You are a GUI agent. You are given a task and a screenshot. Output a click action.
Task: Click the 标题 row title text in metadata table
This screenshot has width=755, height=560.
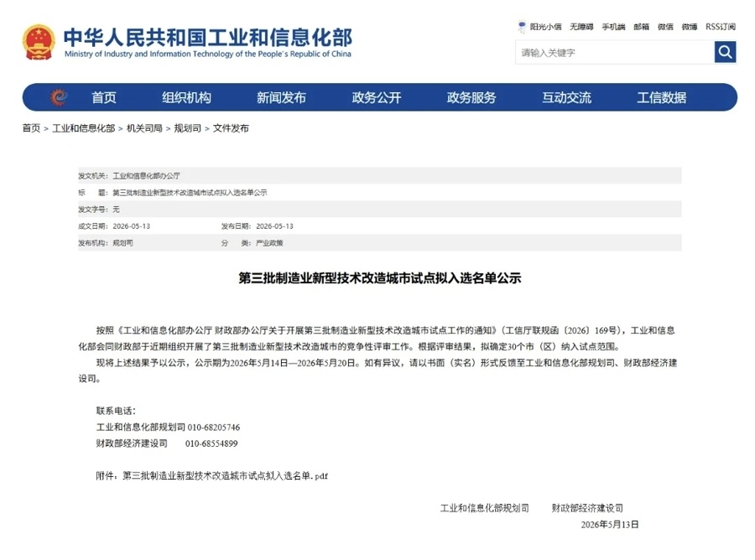[190, 193]
